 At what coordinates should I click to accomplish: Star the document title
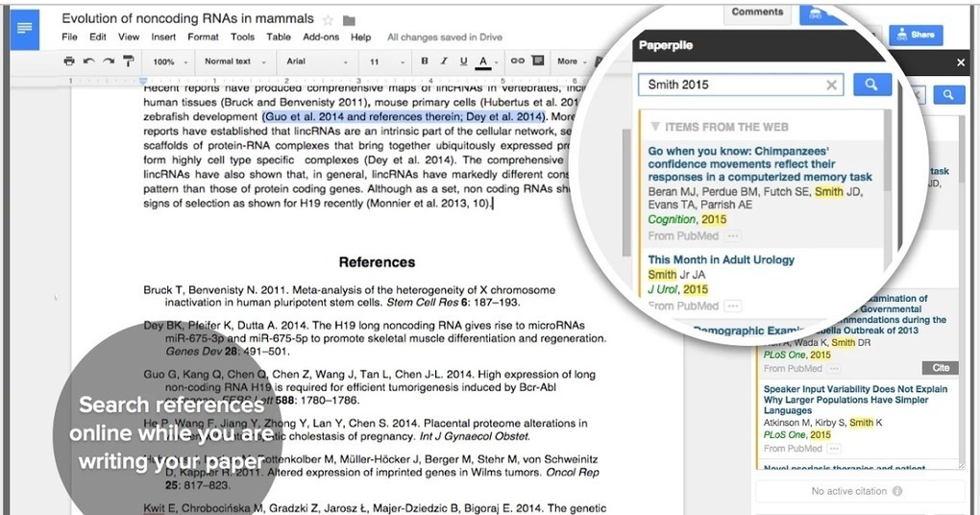coord(329,20)
